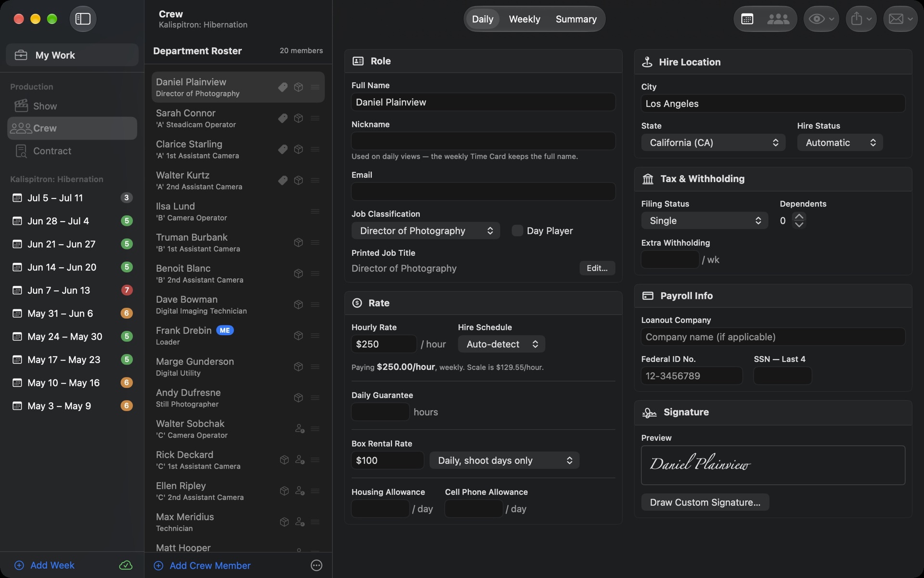Viewport: 924px width, 578px height.
Task: Click the tag icon on Sarah Connor's row
Action: (x=283, y=118)
